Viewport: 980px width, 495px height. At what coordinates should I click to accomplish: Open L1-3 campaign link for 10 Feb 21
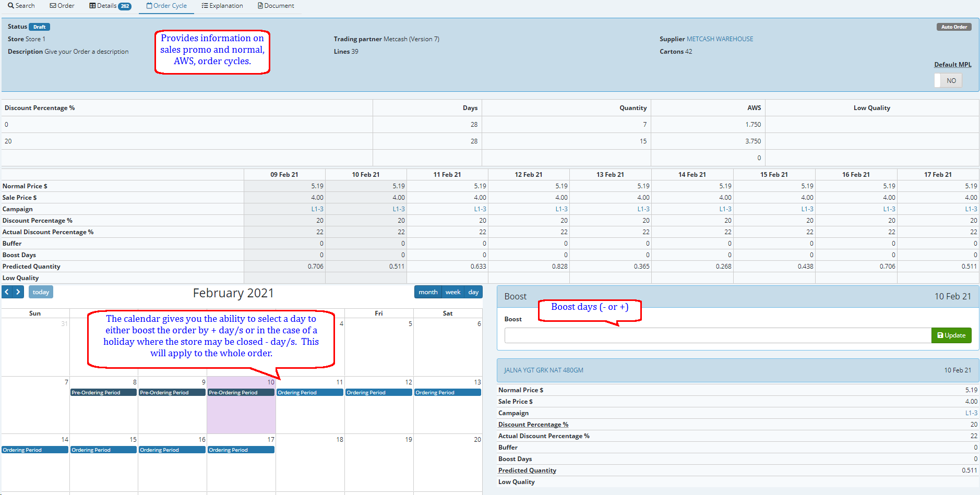tap(399, 209)
